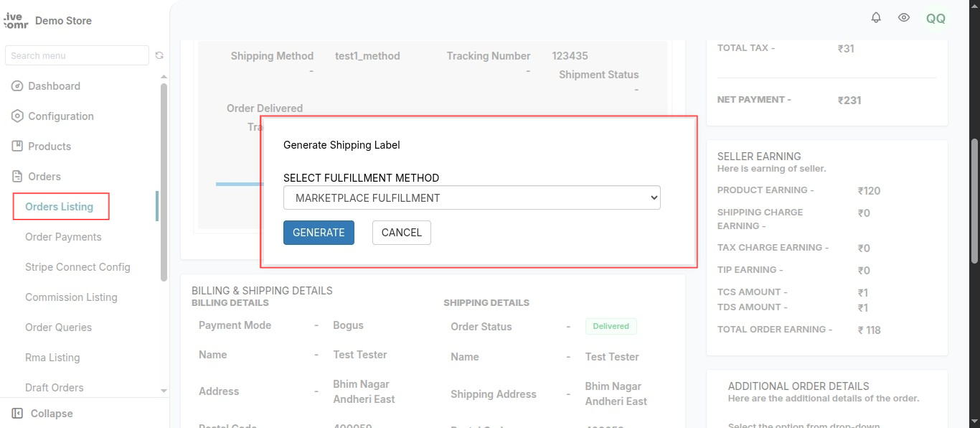
Task: Open Stripe Connect Config item
Action: coord(77,267)
